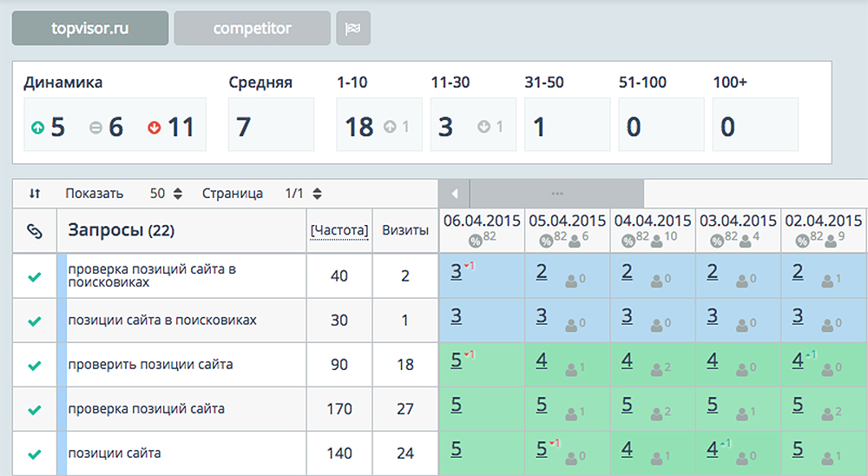868x476 pixels.
Task: Click the gray unchanged dynamics icon
Action: [95, 128]
